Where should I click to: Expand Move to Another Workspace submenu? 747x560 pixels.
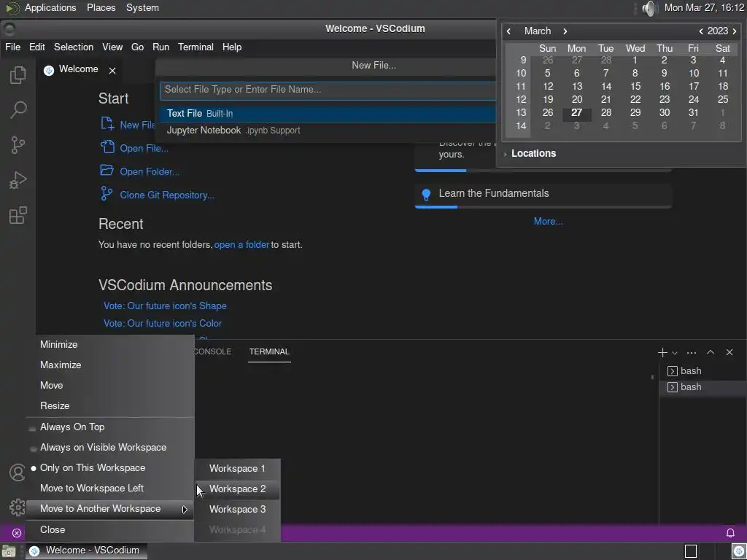[x=110, y=509]
